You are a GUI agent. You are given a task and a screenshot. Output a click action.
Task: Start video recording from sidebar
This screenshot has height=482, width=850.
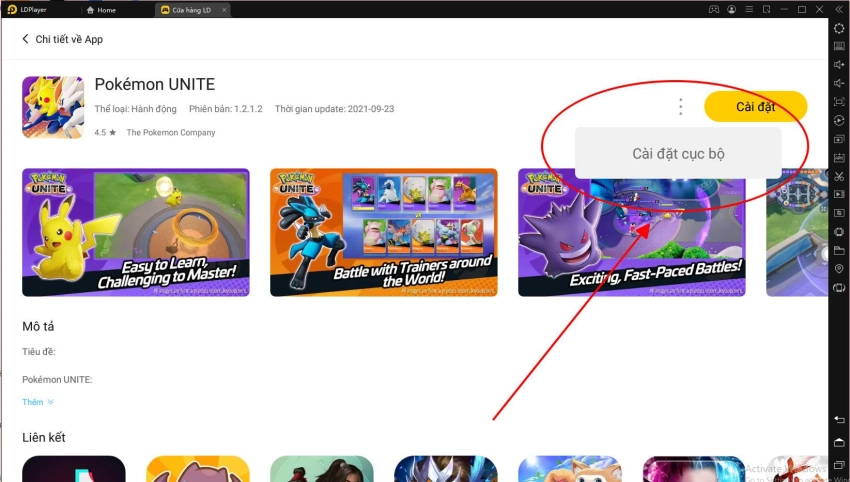click(839, 194)
